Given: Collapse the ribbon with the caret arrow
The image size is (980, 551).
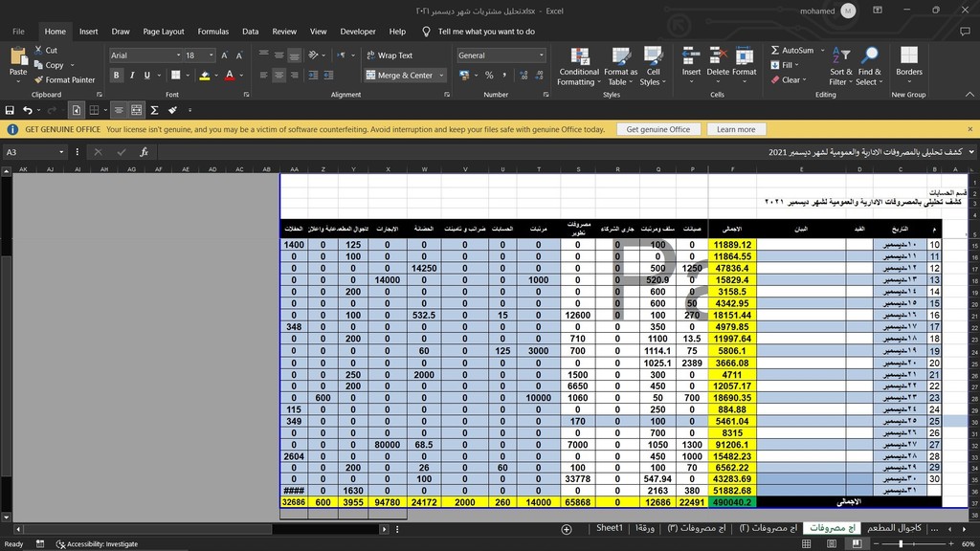Looking at the screenshot, I should [969, 95].
